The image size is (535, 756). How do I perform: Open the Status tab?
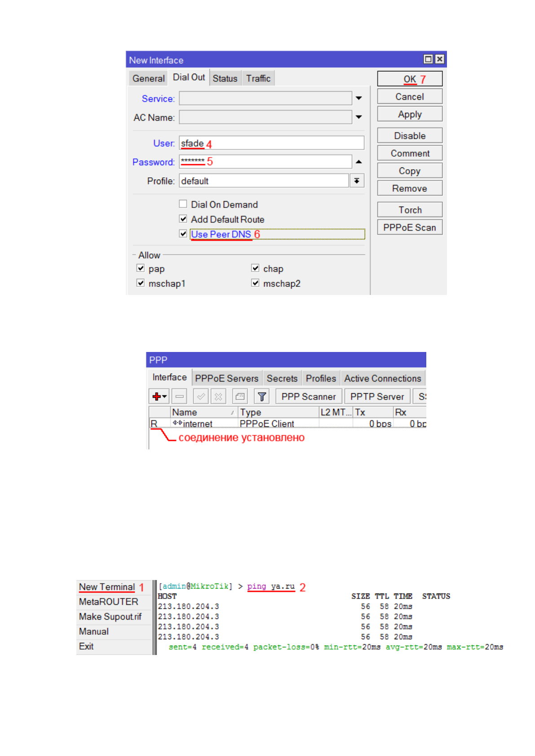[x=225, y=79]
